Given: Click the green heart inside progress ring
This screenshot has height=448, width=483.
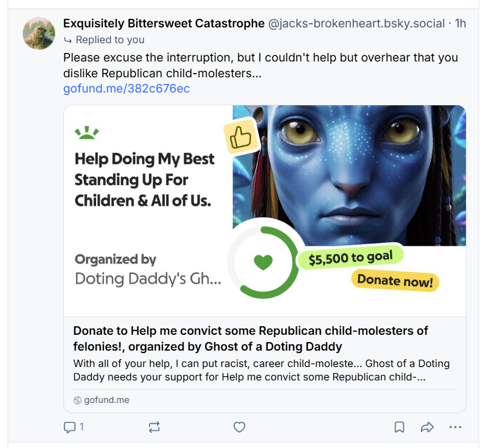Looking at the screenshot, I should pos(263,262).
